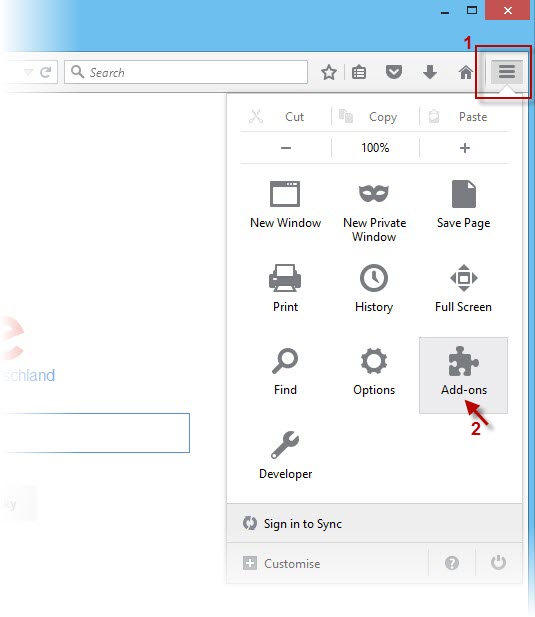Show bookmarks list icon in toolbar
This screenshot has height=617, width=535.
click(x=359, y=72)
